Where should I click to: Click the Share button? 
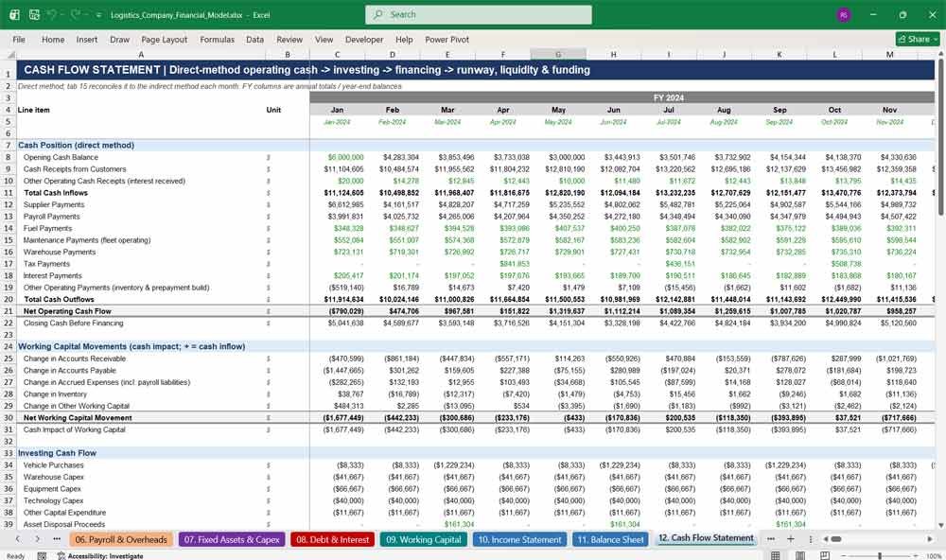[918, 39]
